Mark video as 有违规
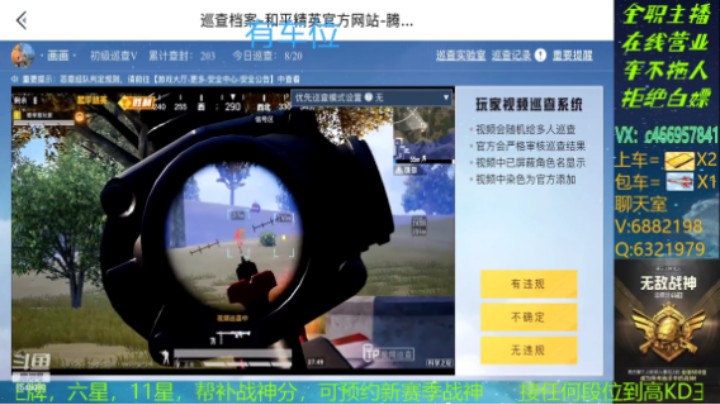Screen dimensions: 720x404 point(529,284)
